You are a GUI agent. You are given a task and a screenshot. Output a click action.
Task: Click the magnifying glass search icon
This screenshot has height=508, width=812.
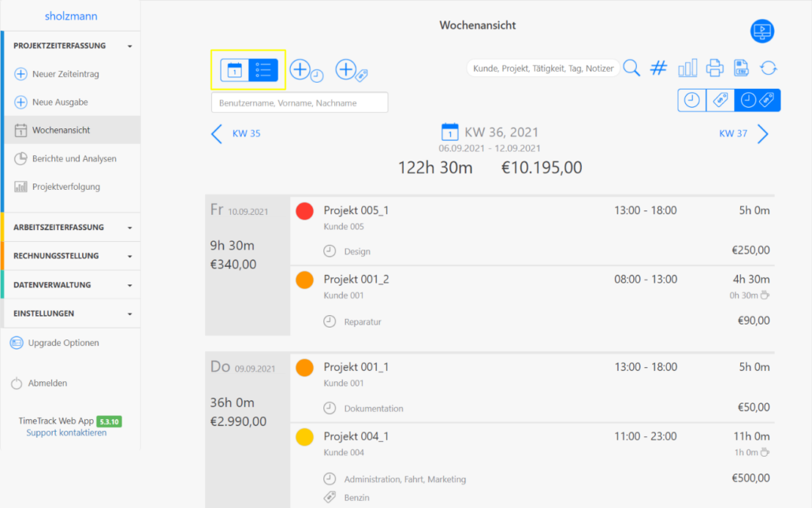[x=631, y=69]
